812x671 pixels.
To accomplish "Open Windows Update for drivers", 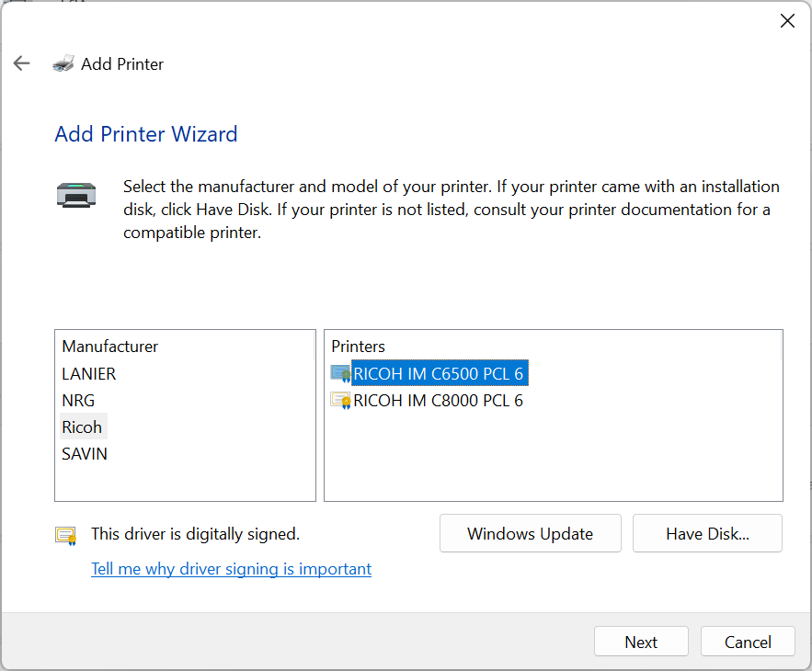I will [x=531, y=533].
